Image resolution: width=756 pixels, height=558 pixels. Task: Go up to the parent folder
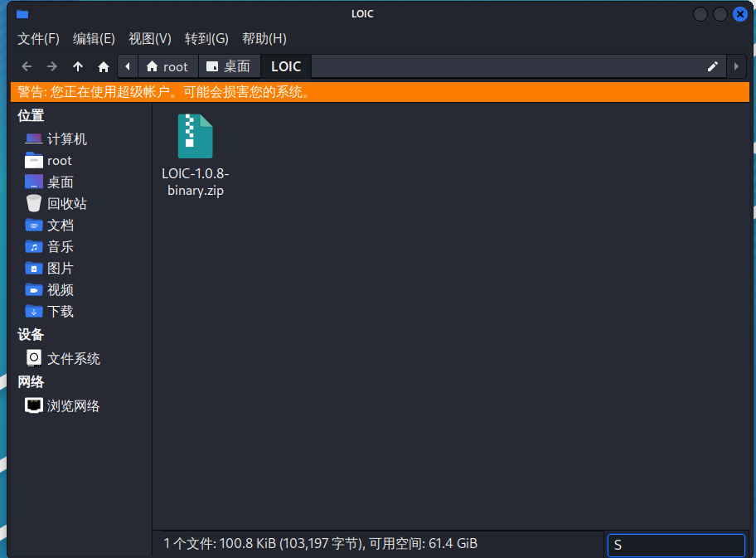click(x=77, y=66)
